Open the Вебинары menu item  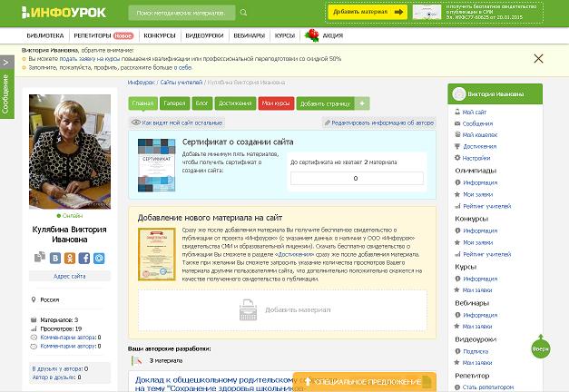[250, 35]
